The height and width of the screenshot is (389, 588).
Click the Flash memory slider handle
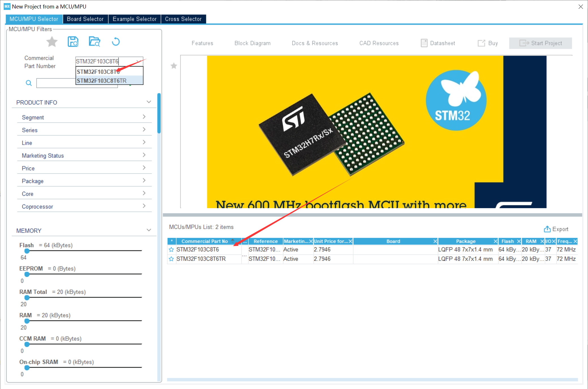(x=27, y=251)
